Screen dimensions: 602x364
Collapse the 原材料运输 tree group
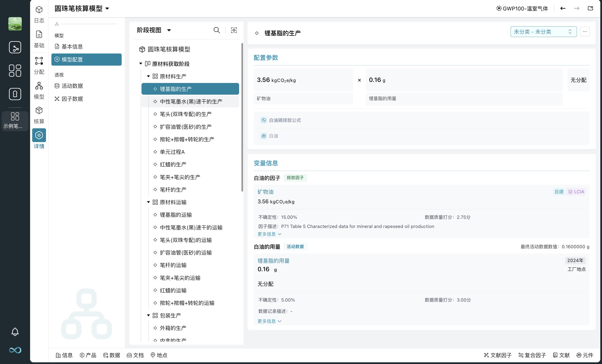pos(148,202)
